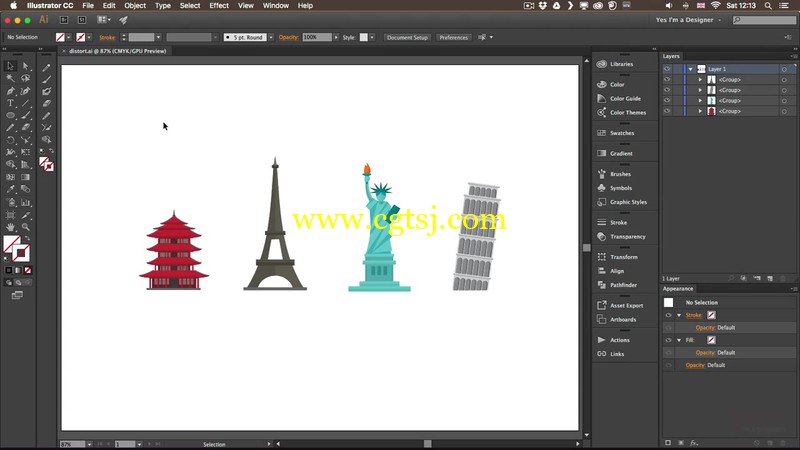This screenshot has height=450, width=800.
Task: Open the zoom level dropdown at bottom
Action: [89, 444]
